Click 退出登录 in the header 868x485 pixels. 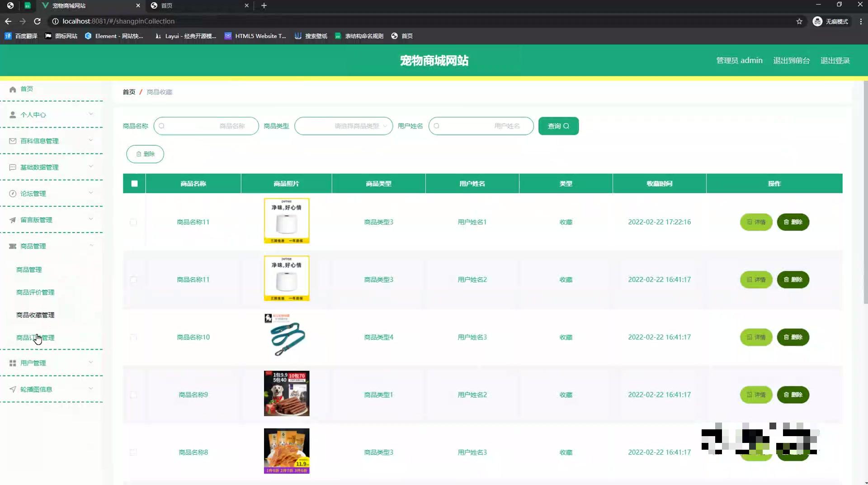835,61
